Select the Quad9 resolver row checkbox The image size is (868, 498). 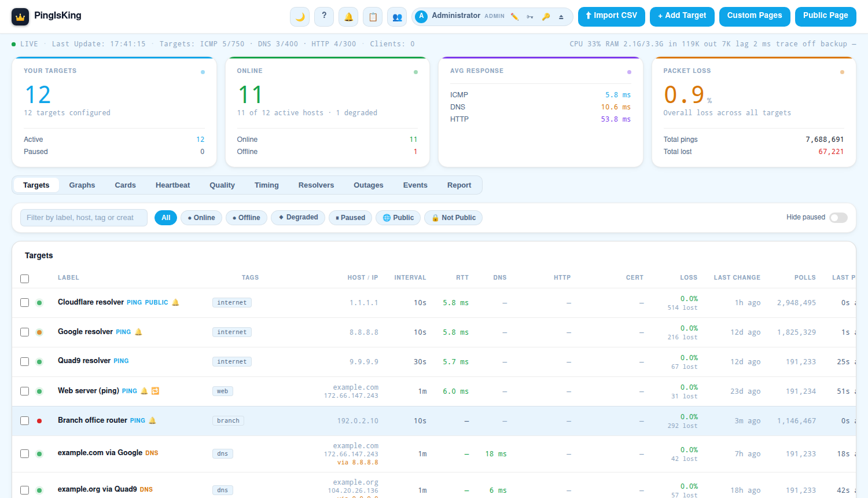(24, 361)
